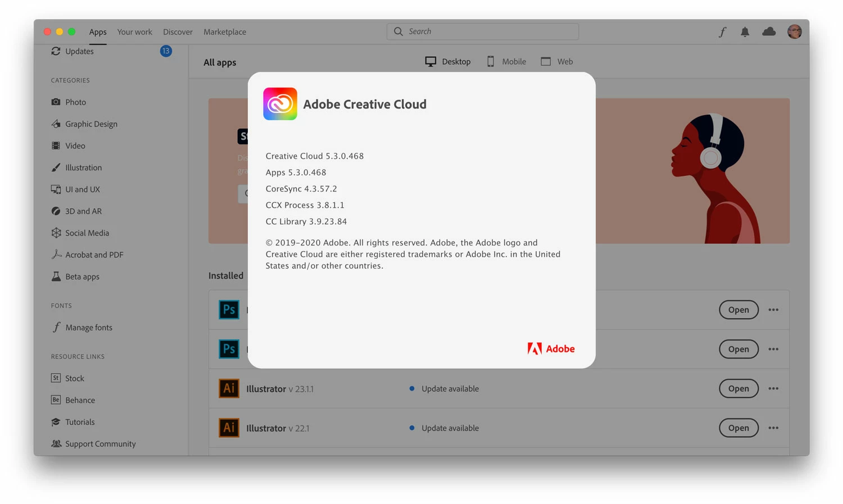
Task: Open the user profile avatar
Action: tap(794, 31)
